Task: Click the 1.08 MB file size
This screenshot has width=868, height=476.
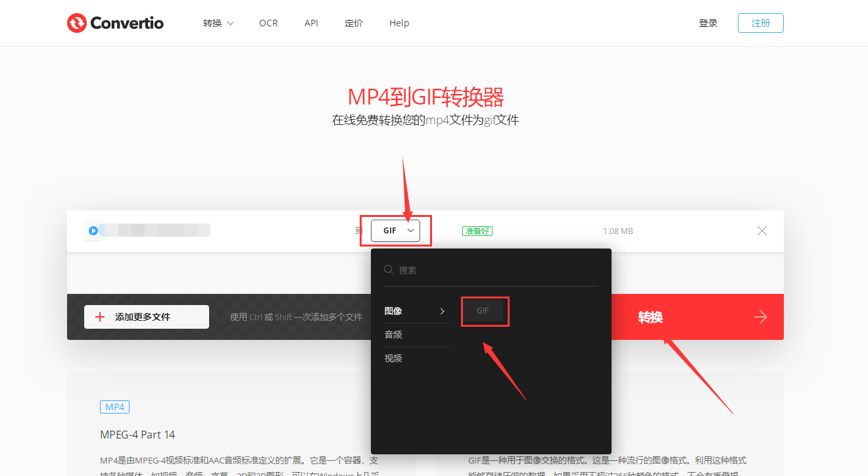Action: pyautogui.click(x=618, y=231)
